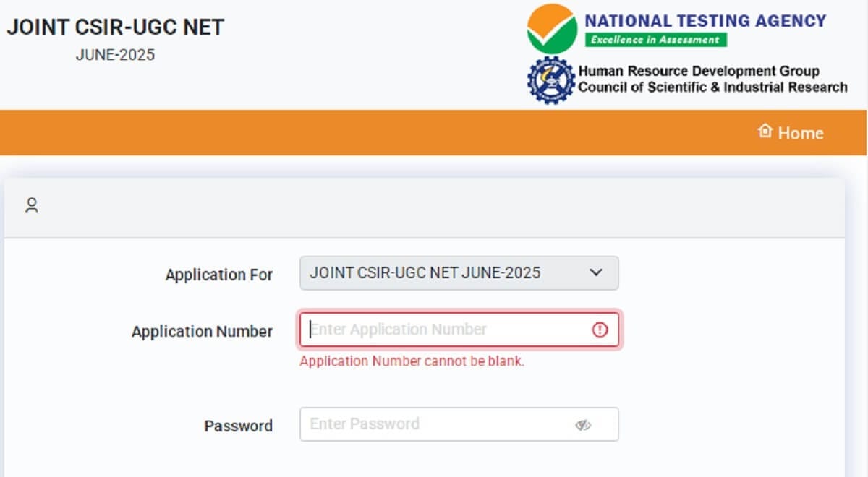Click the 'Application Number cannot be blank' error message
Image resolution: width=868 pixels, height=477 pixels.
tap(412, 361)
